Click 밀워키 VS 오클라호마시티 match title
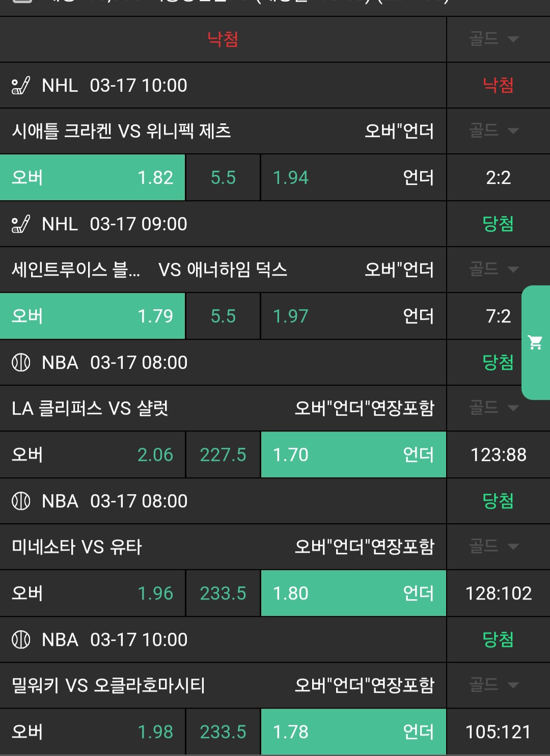 pyautogui.click(x=108, y=685)
